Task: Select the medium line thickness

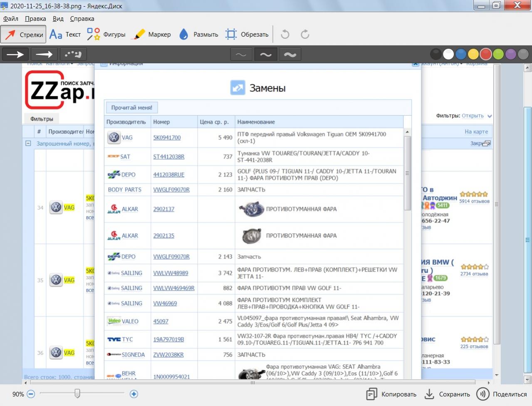Action: pos(265,55)
